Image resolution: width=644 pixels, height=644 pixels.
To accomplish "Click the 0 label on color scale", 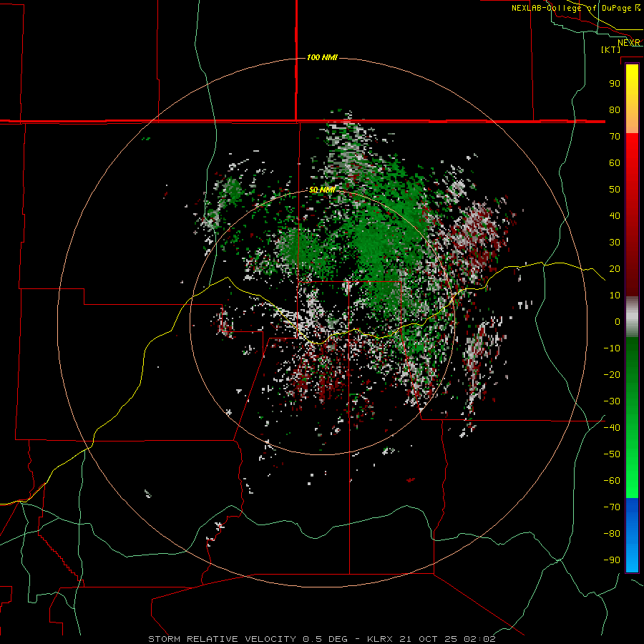I will point(618,321).
